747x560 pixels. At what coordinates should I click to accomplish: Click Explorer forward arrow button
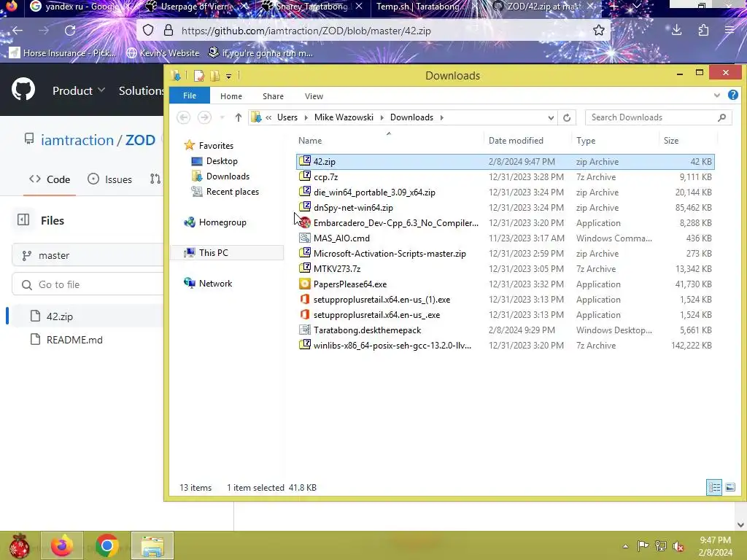204,117
